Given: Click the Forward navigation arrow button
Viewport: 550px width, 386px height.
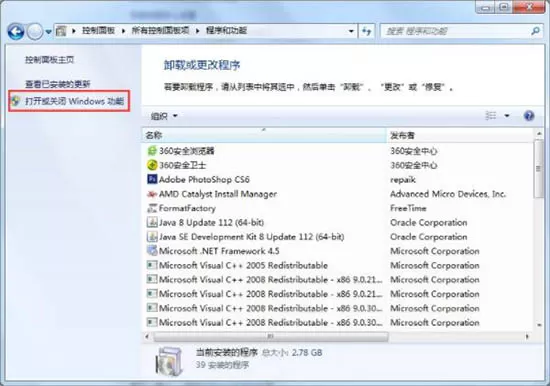Looking at the screenshot, I should click(35, 32).
